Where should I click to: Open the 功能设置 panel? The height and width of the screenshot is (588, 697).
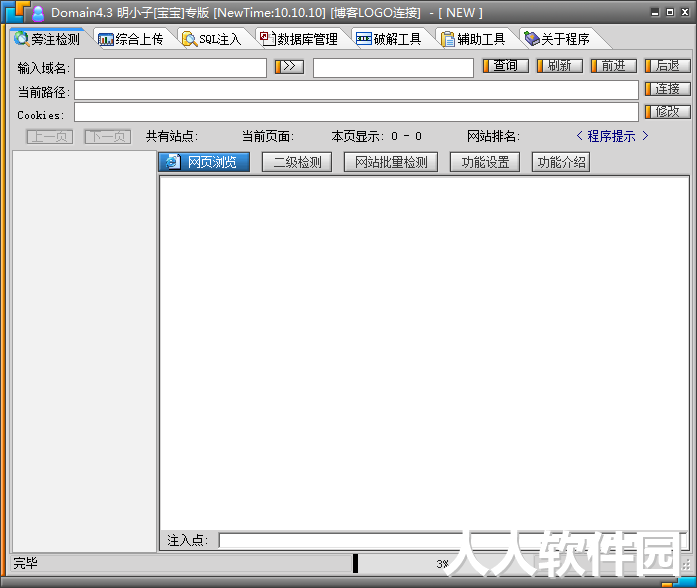485,162
